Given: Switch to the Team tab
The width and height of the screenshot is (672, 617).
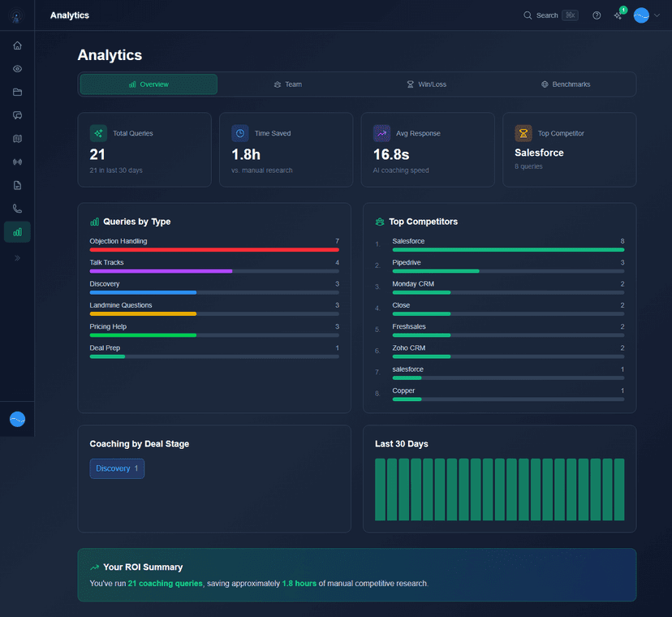Looking at the screenshot, I should [x=287, y=84].
